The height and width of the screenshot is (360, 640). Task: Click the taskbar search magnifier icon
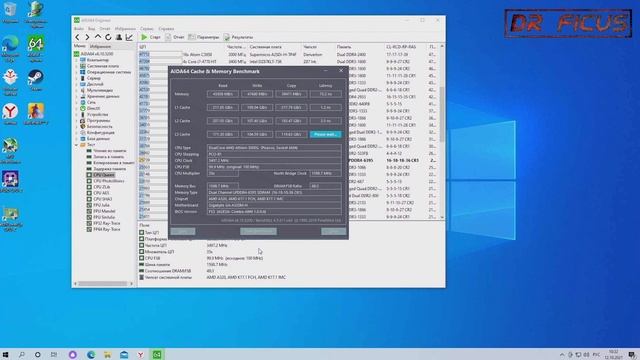tap(22, 355)
